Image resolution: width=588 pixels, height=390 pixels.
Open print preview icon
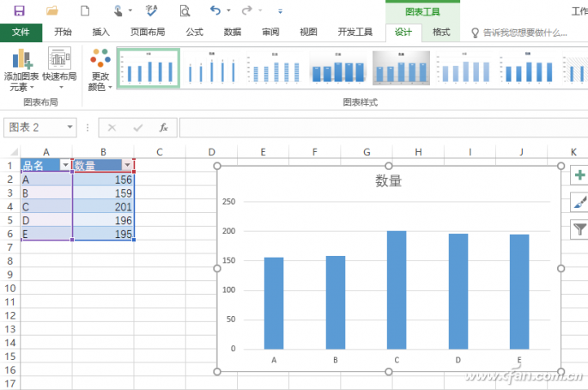[185, 11]
